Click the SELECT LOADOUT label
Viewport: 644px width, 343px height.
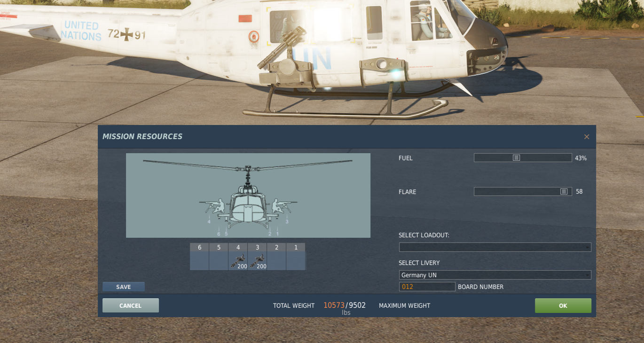click(x=424, y=235)
